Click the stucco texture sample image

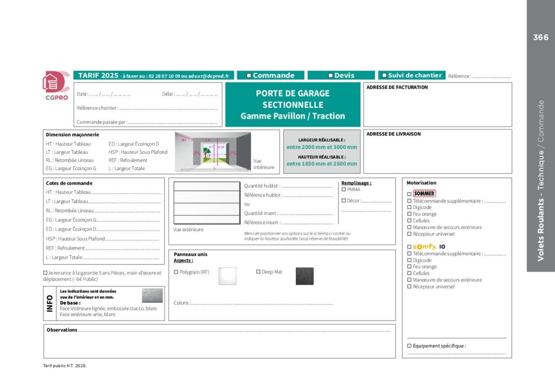click(152, 296)
